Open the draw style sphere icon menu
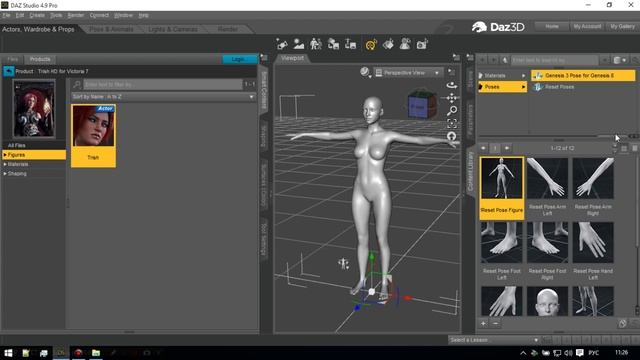Viewport: 640px width, 360px height. (x=365, y=73)
